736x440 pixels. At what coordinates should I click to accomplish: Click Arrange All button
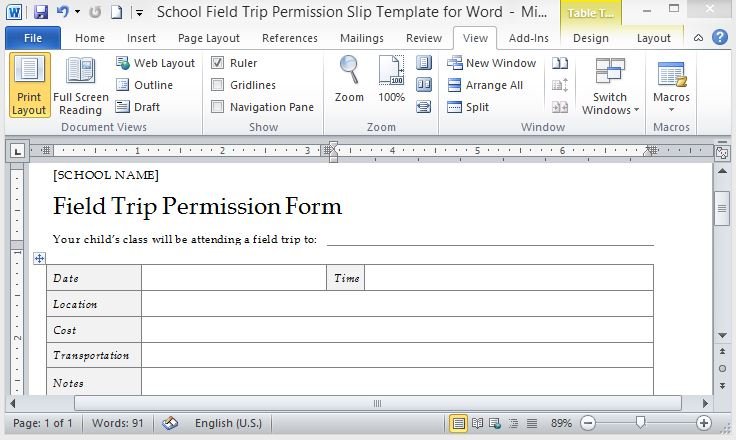(484, 85)
